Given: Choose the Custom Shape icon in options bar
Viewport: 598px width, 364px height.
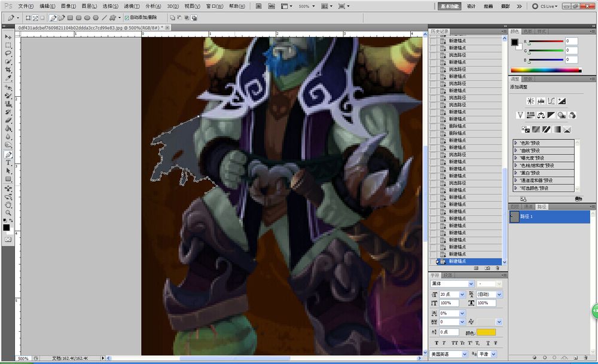Looking at the screenshot, I should (x=112, y=17).
